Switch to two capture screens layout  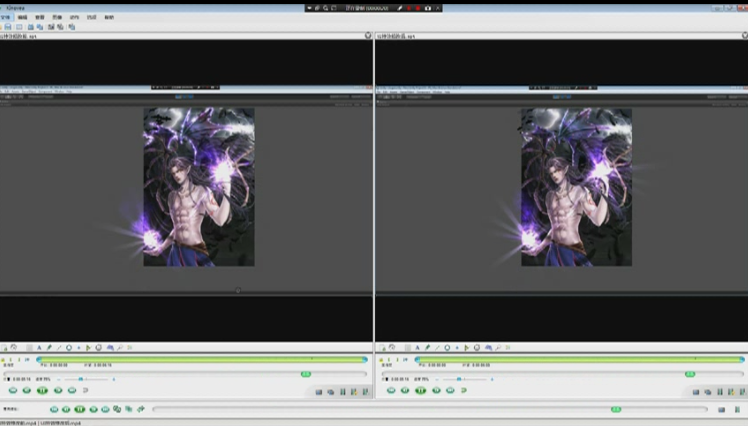coord(60,27)
